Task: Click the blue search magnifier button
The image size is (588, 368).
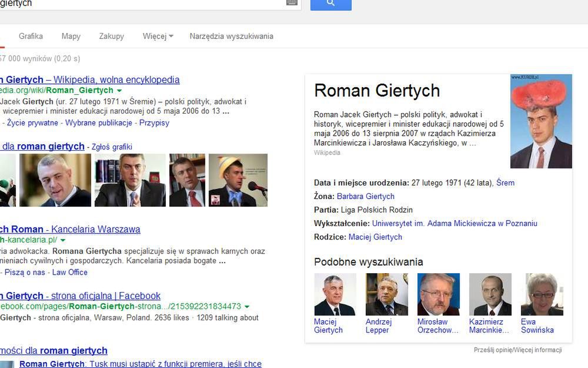Action: [330, 4]
